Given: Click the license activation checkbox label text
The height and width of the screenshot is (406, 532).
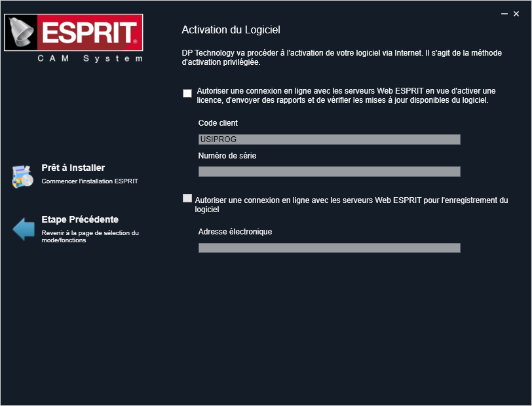Looking at the screenshot, I should pyautogui.click(x=346, y=96).
